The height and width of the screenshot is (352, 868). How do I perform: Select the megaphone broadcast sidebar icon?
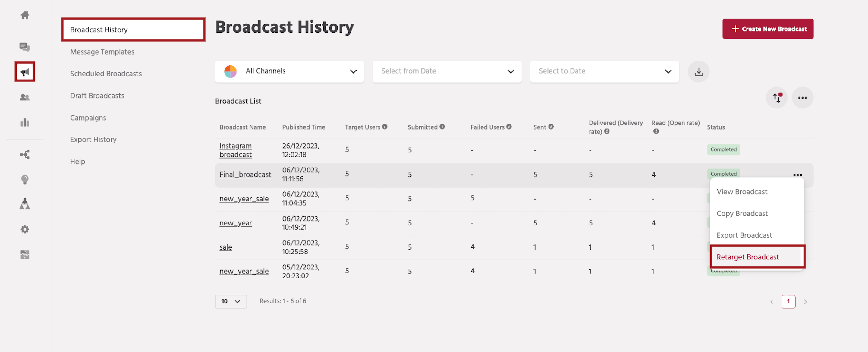25,72
